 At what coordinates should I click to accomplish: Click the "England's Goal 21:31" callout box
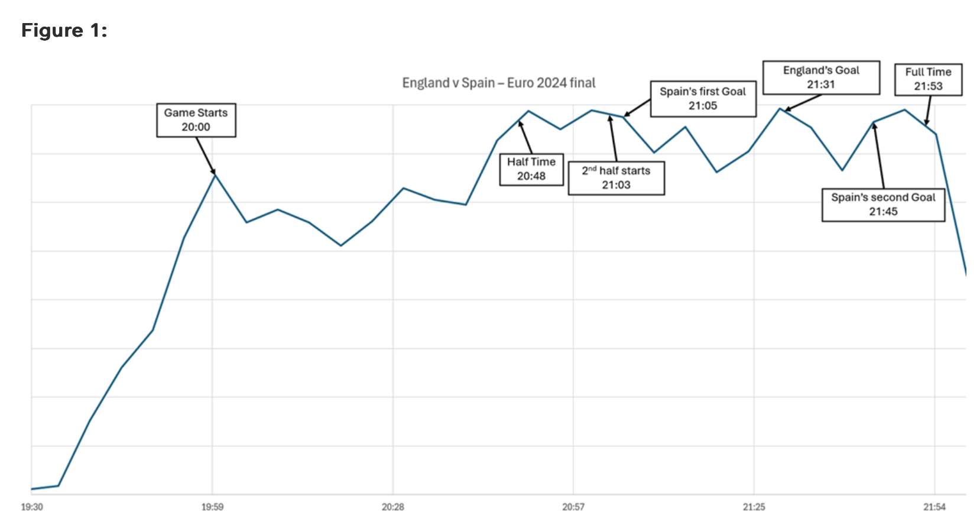pyautogui.click(x=820, y=77)
